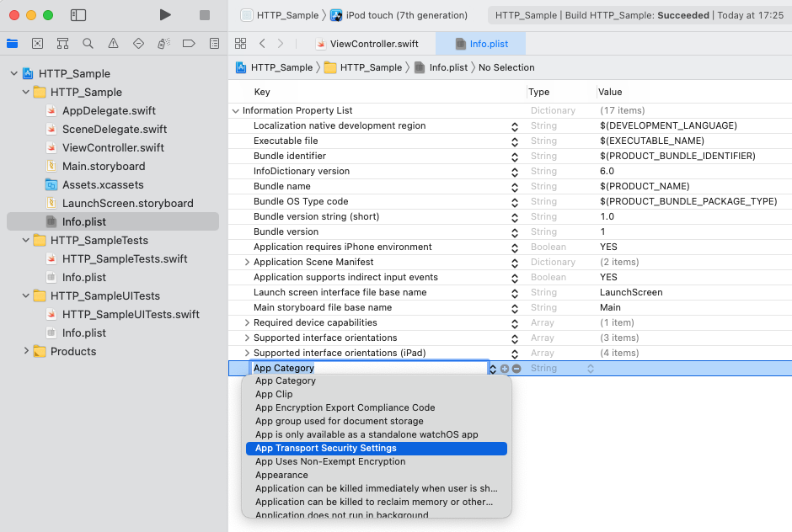Screen dimensions: 792x532
Task: Open the related items grid menu
Action: (x=240, y=44)
